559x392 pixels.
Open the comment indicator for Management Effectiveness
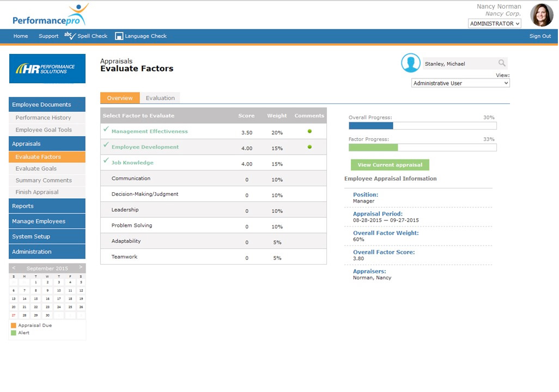[309, 131]
